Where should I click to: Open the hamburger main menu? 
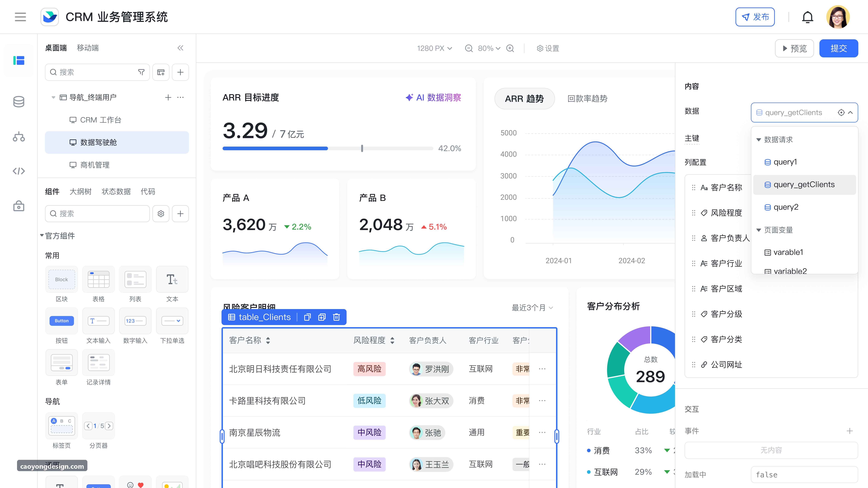tap(20, 17)
